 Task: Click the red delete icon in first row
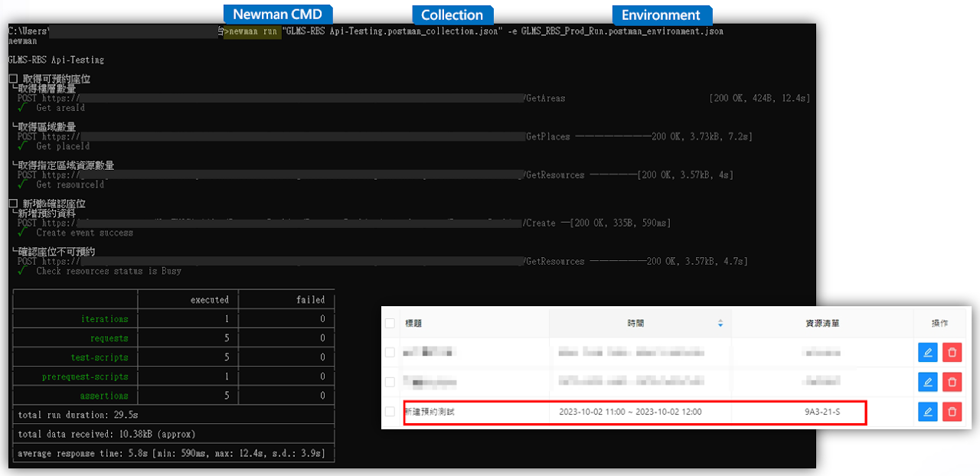[952, 352]
